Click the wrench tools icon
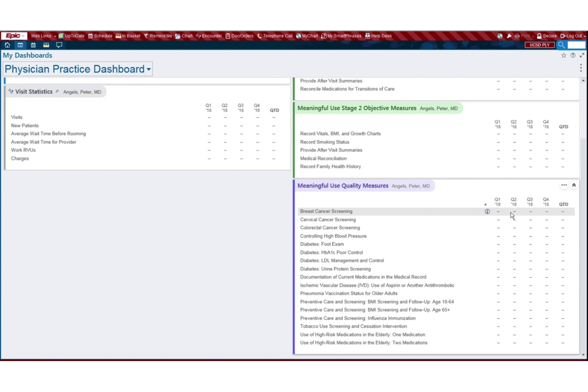This screenshot has height=392, width=588. tap(509, 36)
